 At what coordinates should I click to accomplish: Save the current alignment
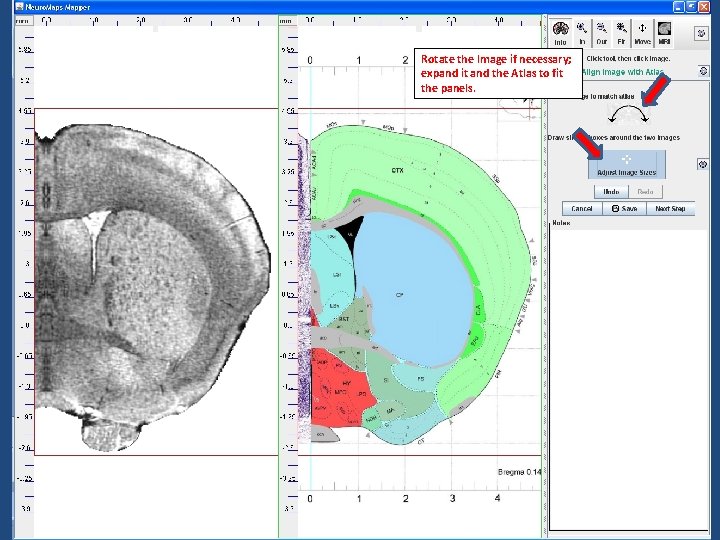tap(624, 208)
